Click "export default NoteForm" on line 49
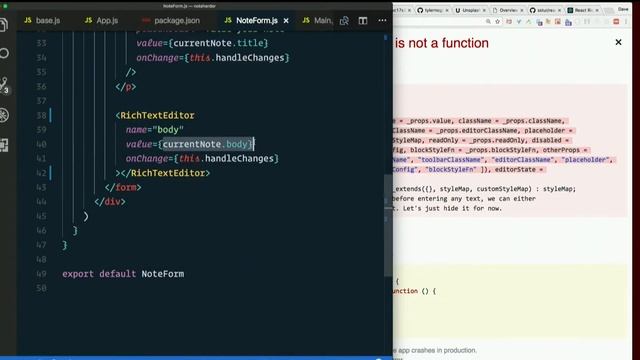This screenshot has height=360, width=640. coord(123,274)
